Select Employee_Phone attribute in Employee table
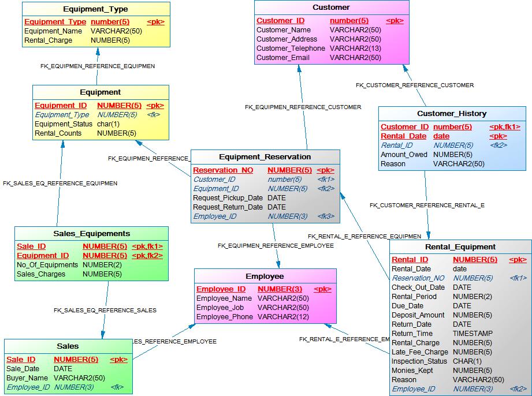 (x=224, y=317)
